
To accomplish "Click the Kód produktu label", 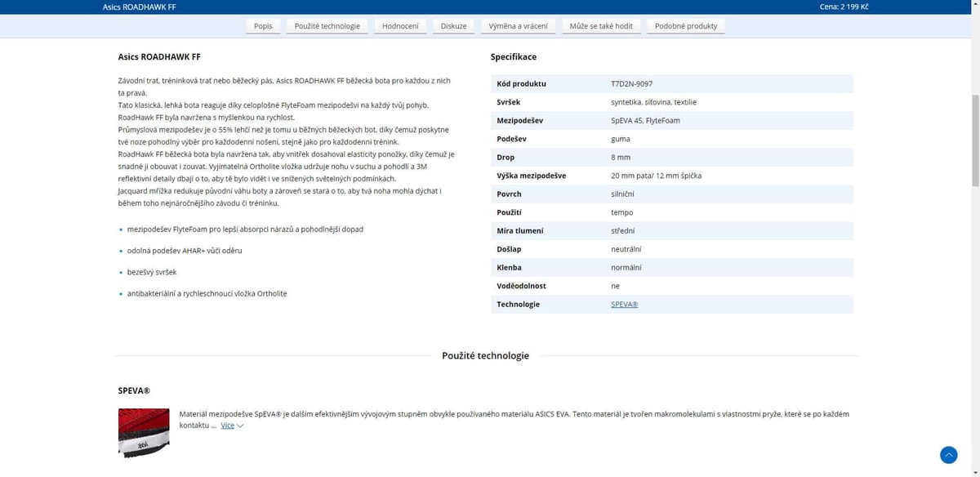I will [521, 84].
